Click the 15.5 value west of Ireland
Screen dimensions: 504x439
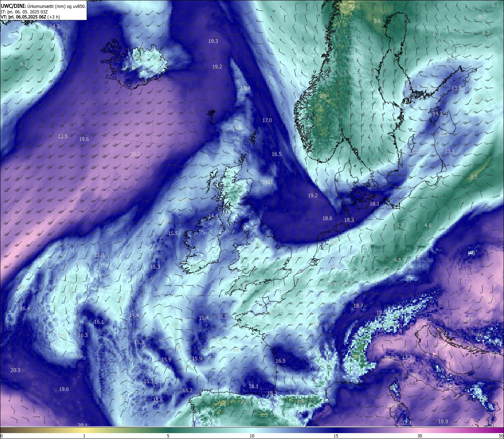point(173,233)
